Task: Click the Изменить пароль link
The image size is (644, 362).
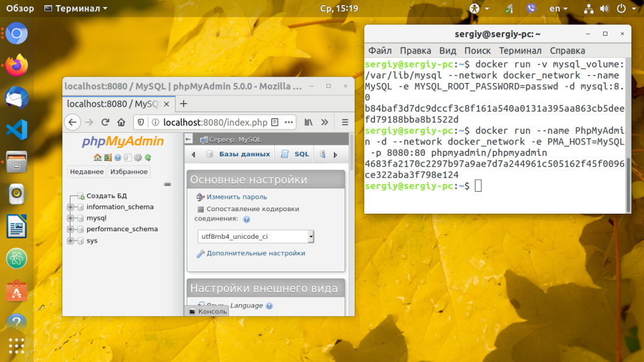Action: pyautogui.click(x=236, y=197)
